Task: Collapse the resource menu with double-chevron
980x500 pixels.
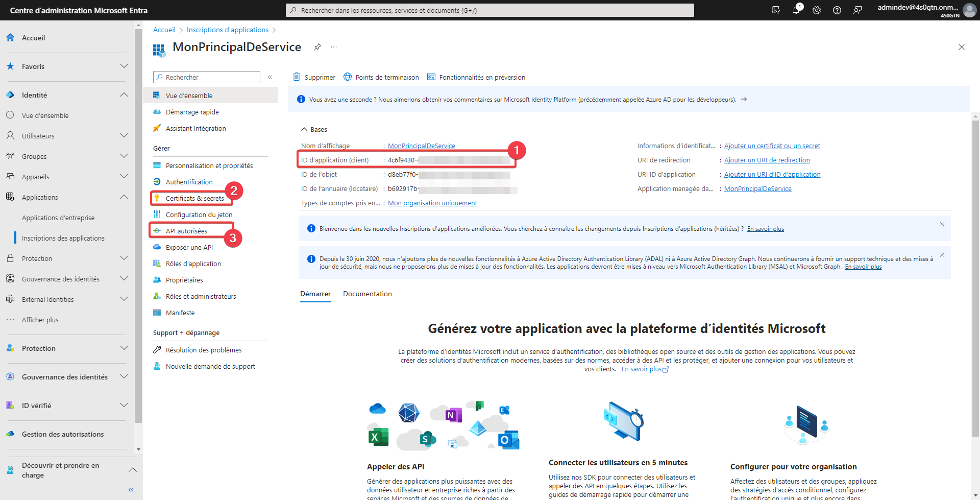Action: point(270,77)
